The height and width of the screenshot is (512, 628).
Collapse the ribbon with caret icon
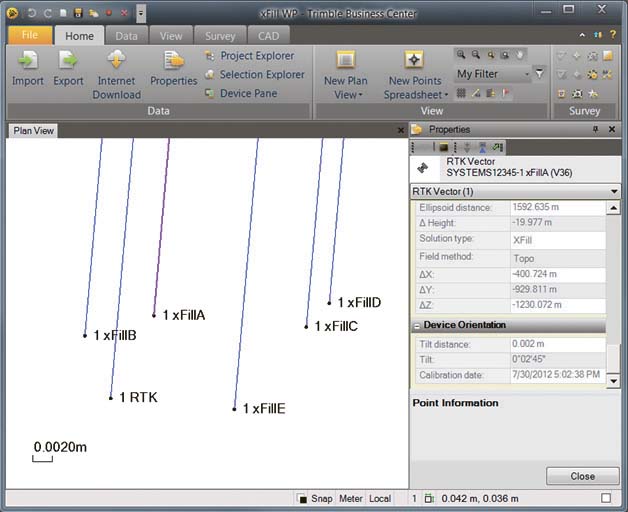(x=582, y=35)
